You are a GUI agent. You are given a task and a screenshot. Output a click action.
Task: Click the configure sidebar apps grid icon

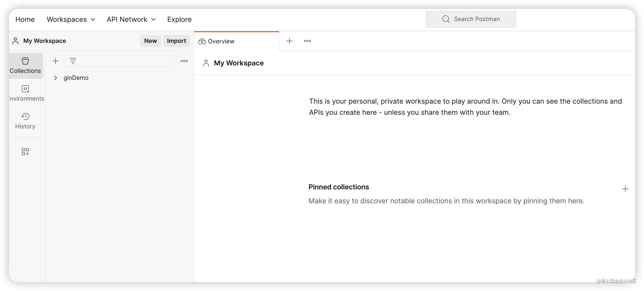(25, 151)
